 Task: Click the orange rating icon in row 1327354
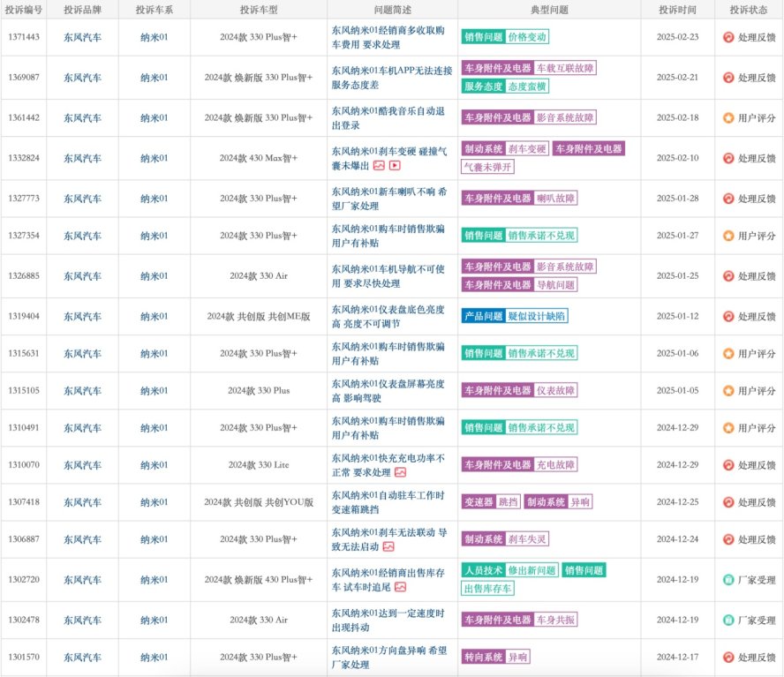click(728, 236)
